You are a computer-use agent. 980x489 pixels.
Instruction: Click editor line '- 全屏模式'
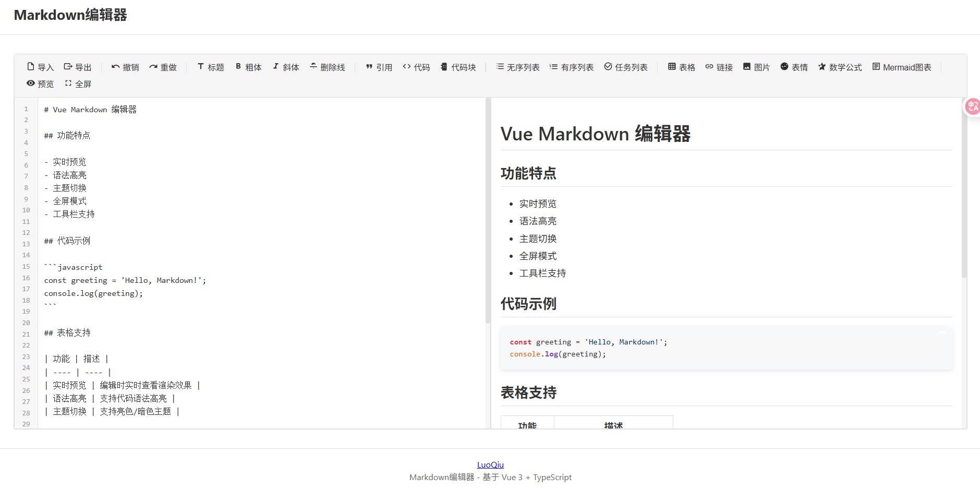pos(65,201)
